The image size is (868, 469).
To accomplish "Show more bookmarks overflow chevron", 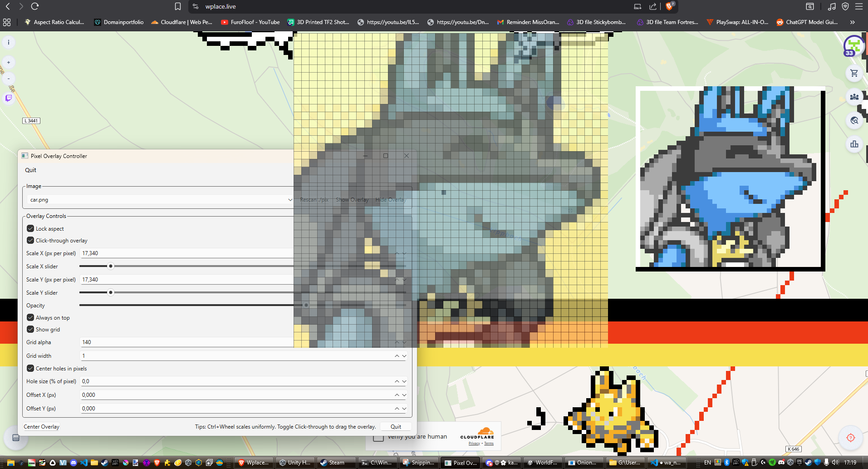I will pyautogui.click(x=853, y=22).
